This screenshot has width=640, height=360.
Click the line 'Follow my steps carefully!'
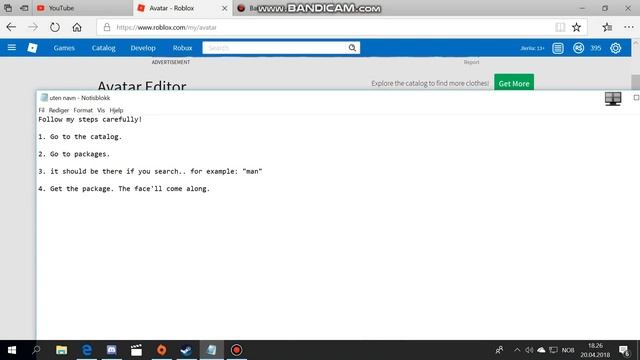(x=90, y=120)
